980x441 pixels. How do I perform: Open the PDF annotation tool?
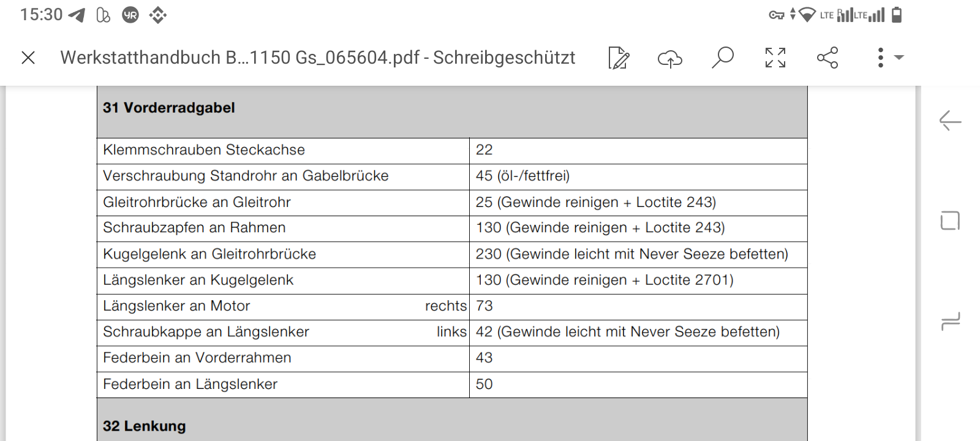click(619, 58)
